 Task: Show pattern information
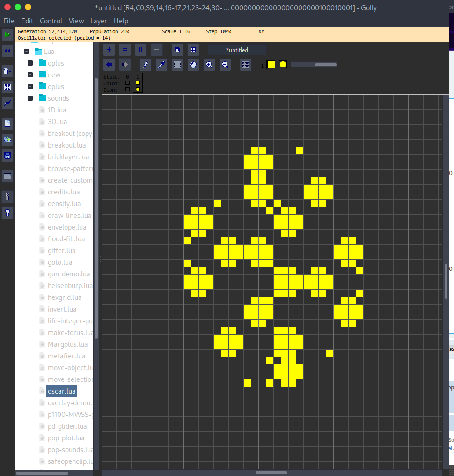7,197
